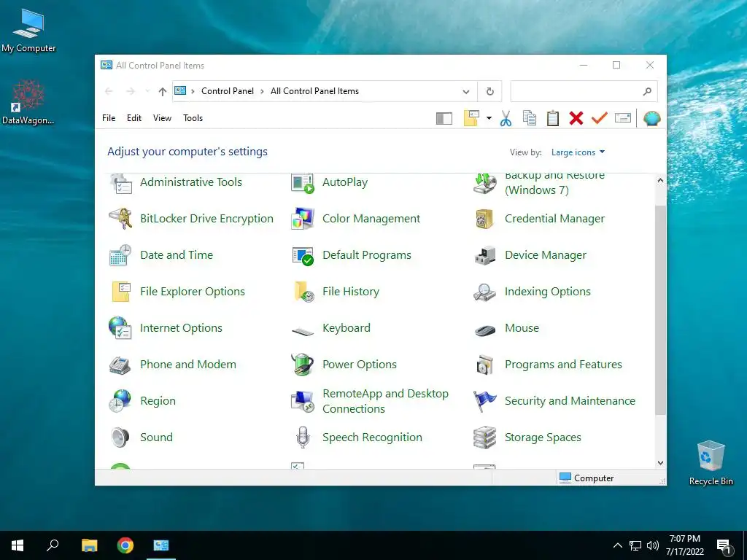Click the clipboard Paste toolbar icon

(553, 118)
